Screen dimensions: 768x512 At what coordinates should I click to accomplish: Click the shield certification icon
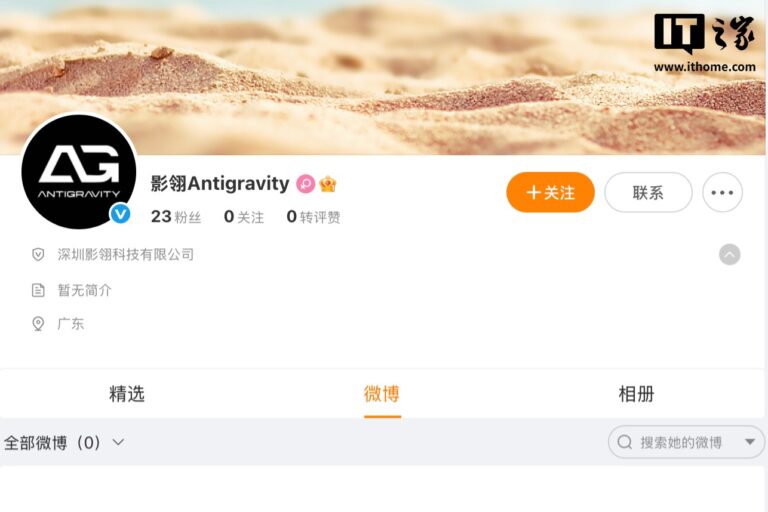click(38, 255)
